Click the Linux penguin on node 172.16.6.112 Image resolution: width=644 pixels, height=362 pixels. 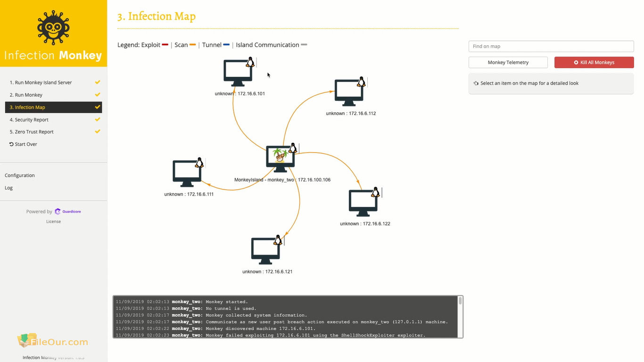[x=361, y=82]
